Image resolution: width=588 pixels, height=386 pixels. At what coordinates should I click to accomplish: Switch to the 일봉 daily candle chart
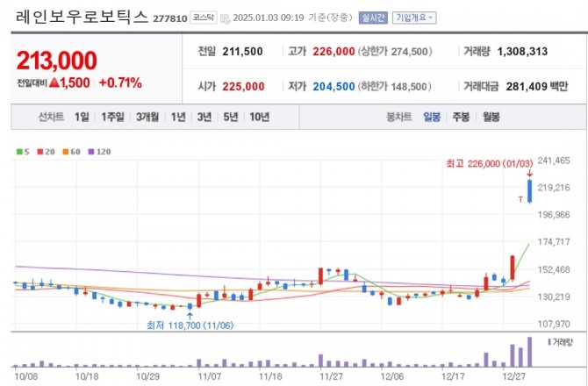coord(432,117)
